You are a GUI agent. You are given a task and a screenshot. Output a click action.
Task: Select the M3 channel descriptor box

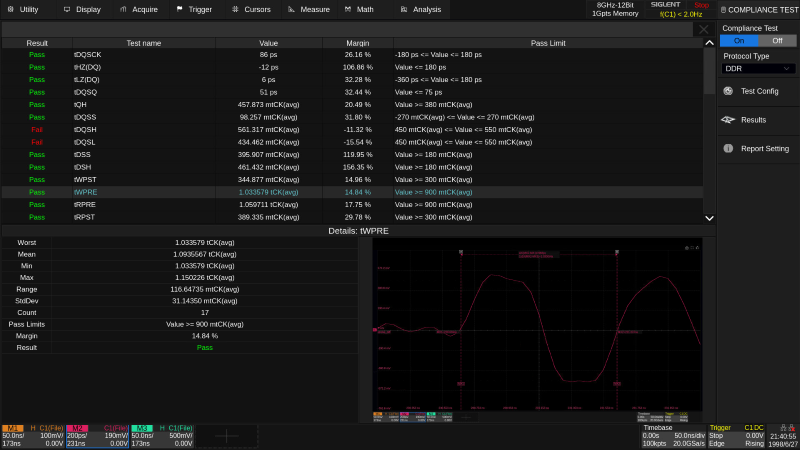(161, 435)
